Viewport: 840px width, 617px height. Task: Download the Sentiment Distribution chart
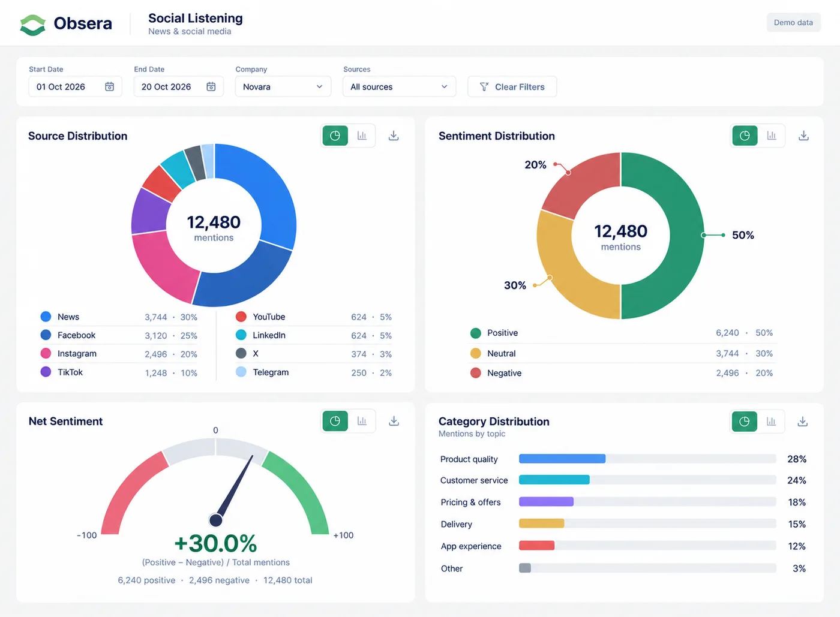pyautogui.click(x=803, y=136)
